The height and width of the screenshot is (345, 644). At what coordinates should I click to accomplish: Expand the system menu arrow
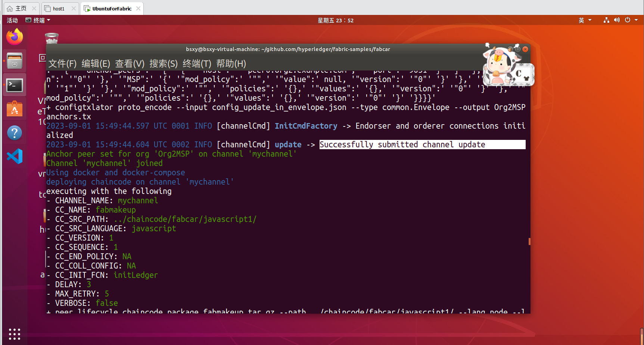[x=636, y=20]
